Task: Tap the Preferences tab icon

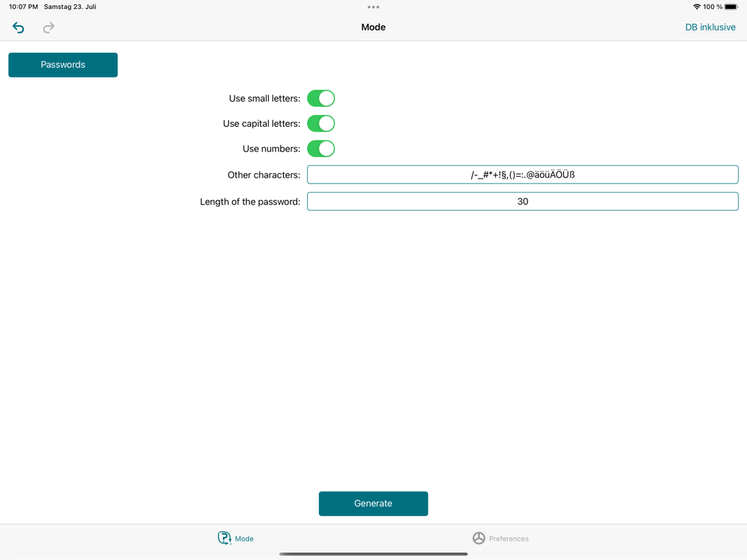Action: click(479, 538)
